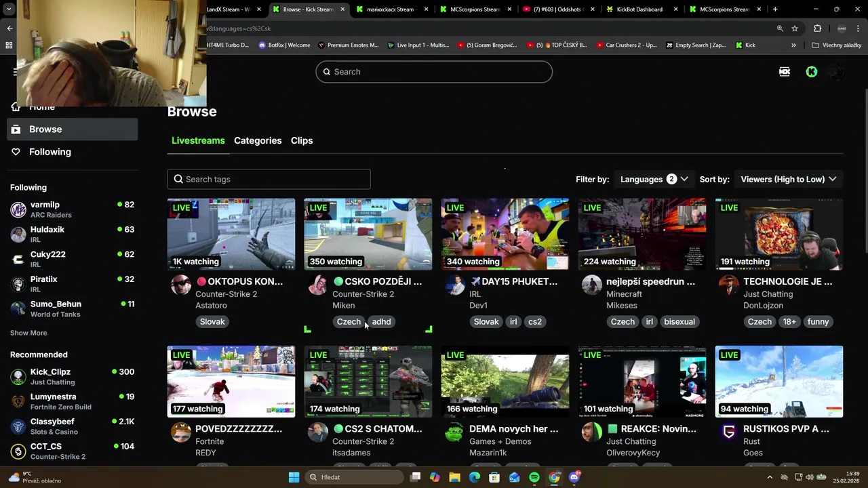Click the Slovak tag under Astatoro stream
This screenshot has width=868, height=488.
212,322
